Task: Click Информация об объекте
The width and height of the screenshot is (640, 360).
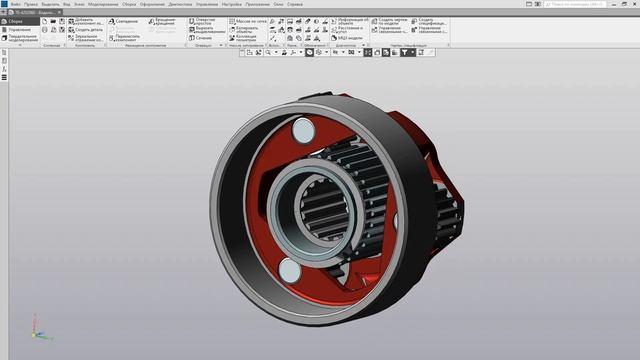Action: (x=350, y=21)
